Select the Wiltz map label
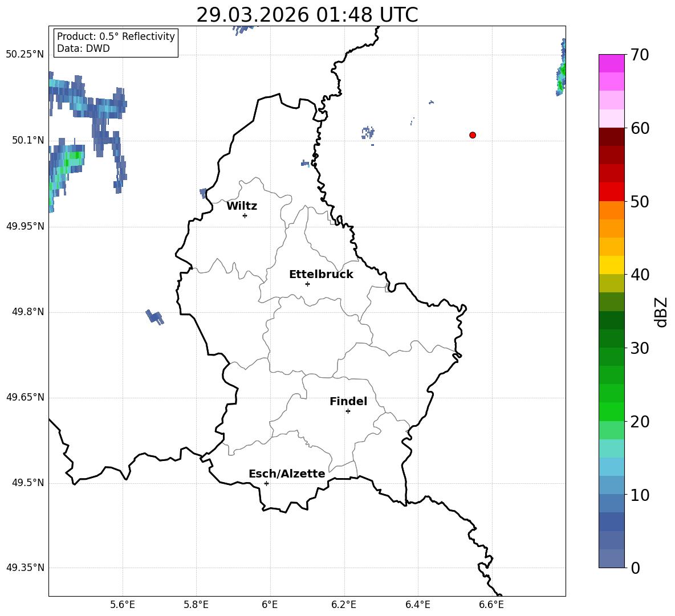The width and height of the screenshot is (675, 616). [242, 206]
